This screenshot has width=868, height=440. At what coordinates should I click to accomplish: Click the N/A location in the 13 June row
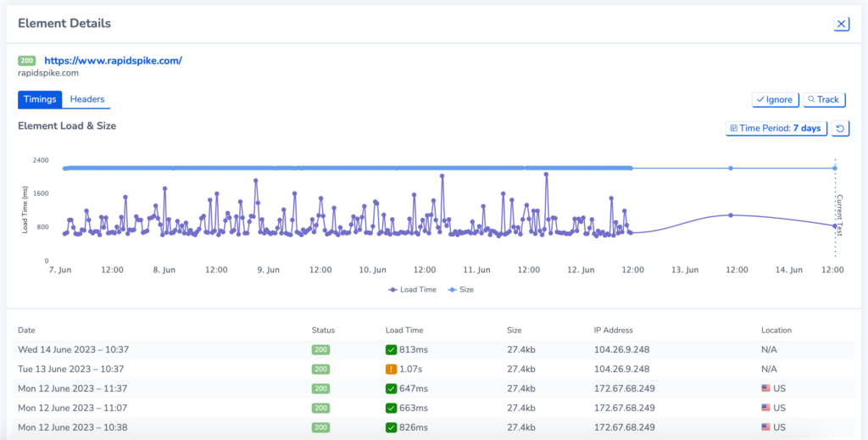770,369
